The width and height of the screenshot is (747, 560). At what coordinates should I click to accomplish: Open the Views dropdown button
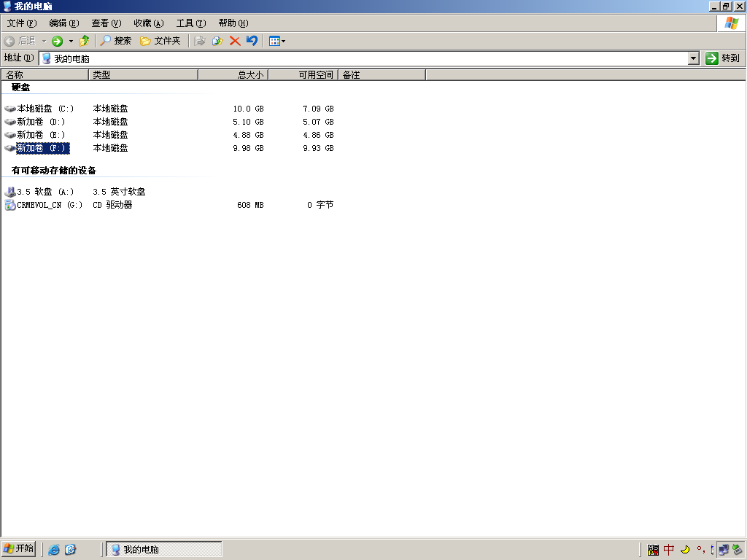[x=276, y=41]
